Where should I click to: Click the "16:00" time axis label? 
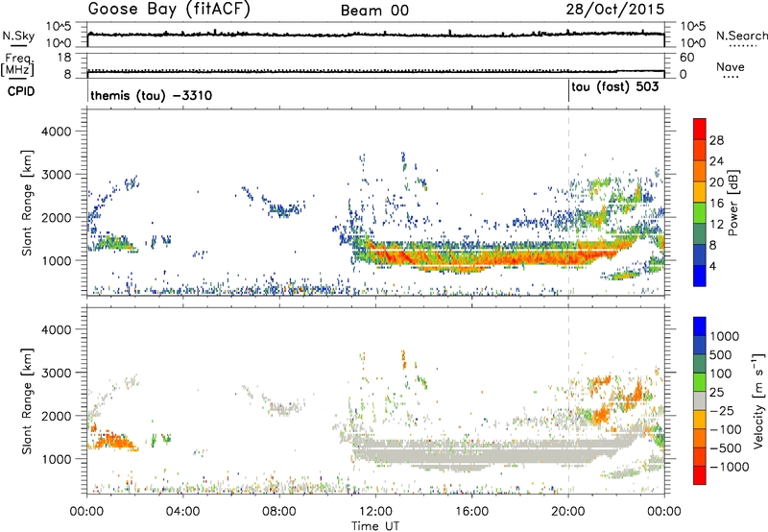[x=471, y=512]
